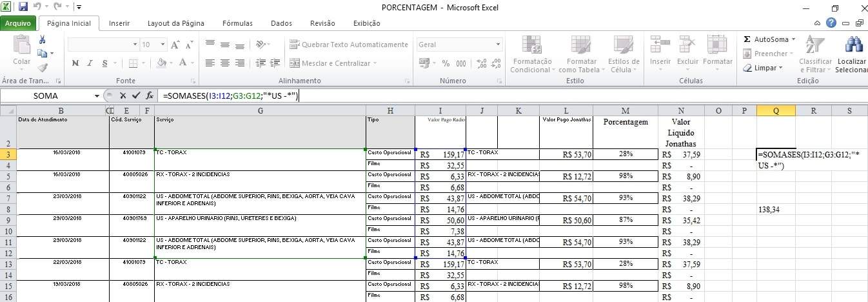
Task: Confirm formula with checkmark icon
Action: (x=136, y=96)
